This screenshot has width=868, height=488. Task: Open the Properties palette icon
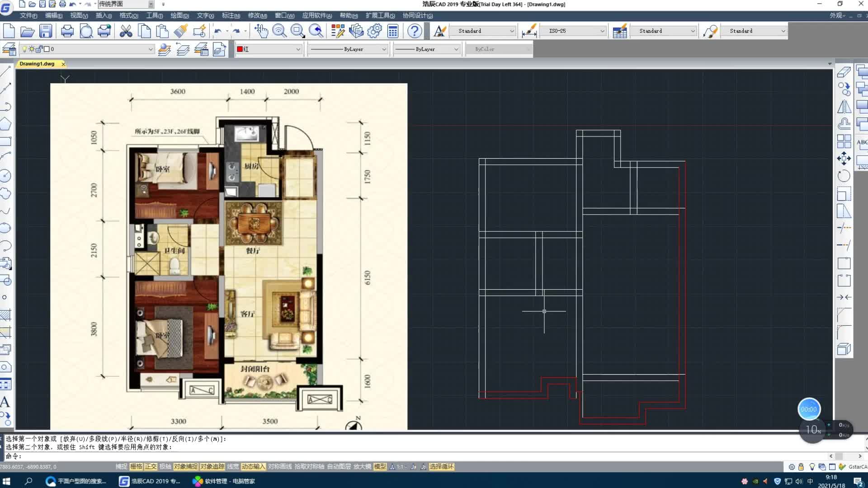pos(338,31)
